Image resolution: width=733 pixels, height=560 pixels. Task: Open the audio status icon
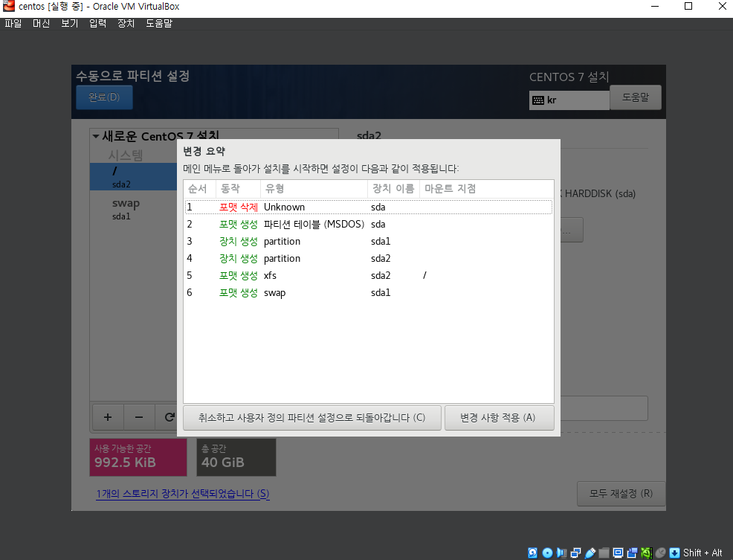click(x=561, y=553)
